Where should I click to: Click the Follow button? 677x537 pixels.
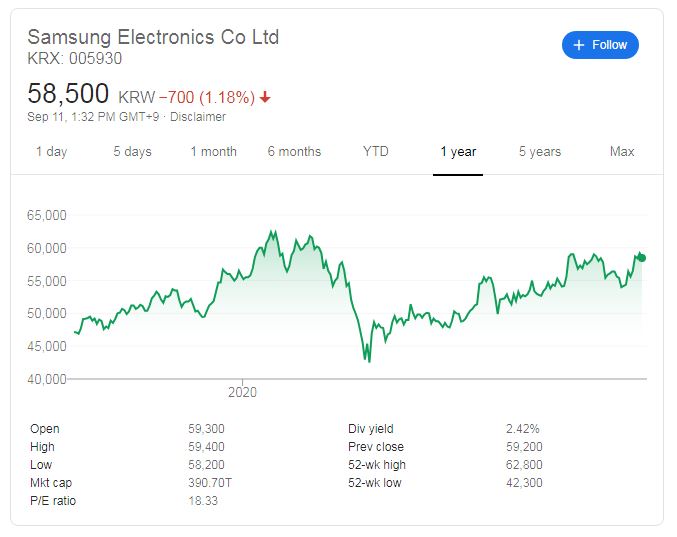(600, 45)
